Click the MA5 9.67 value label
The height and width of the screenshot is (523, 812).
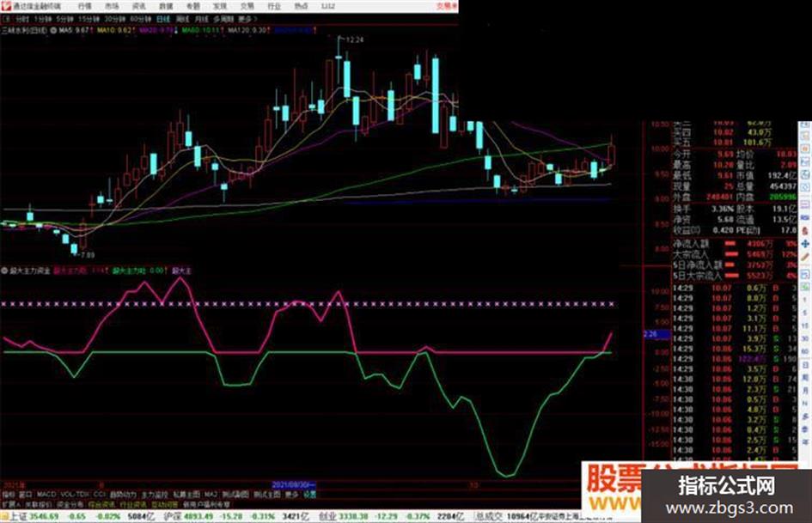click(x=76, y=31)
